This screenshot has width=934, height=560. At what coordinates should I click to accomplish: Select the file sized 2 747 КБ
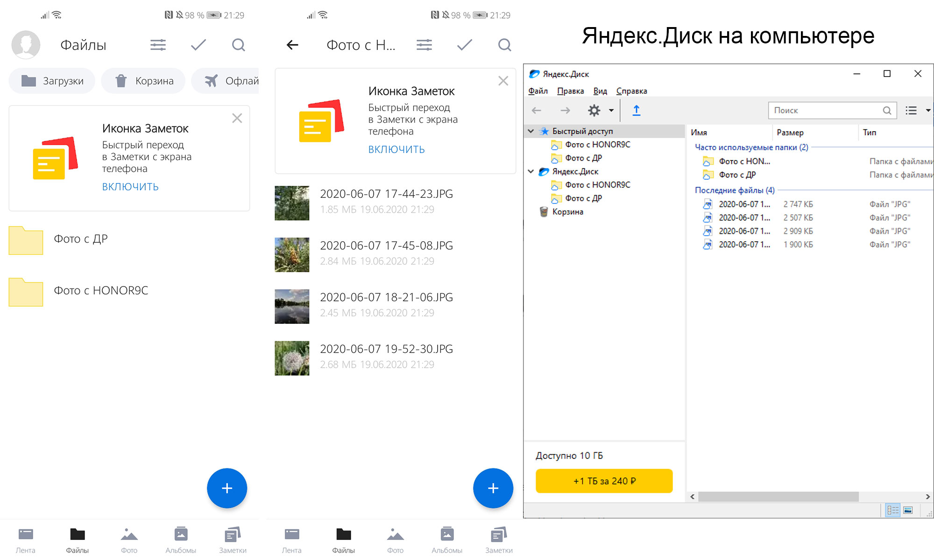pyautogui.click(x=810, y=204)
